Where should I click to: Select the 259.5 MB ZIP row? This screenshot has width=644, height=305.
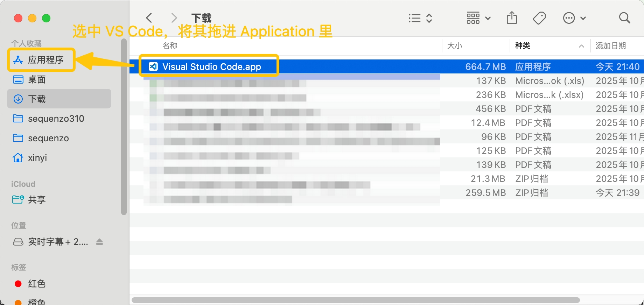[x=387, y=193]
